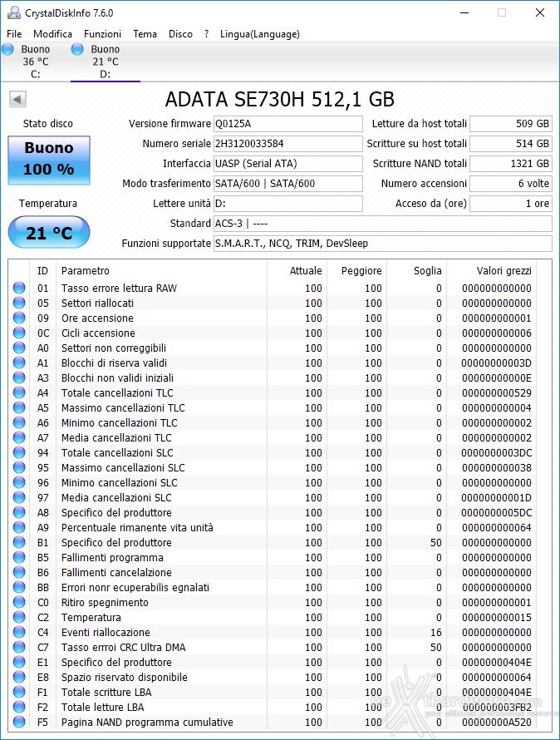Click the Standard field ACS-3
Viewport: 560px width, 740px height.
[x=383, y=224]
